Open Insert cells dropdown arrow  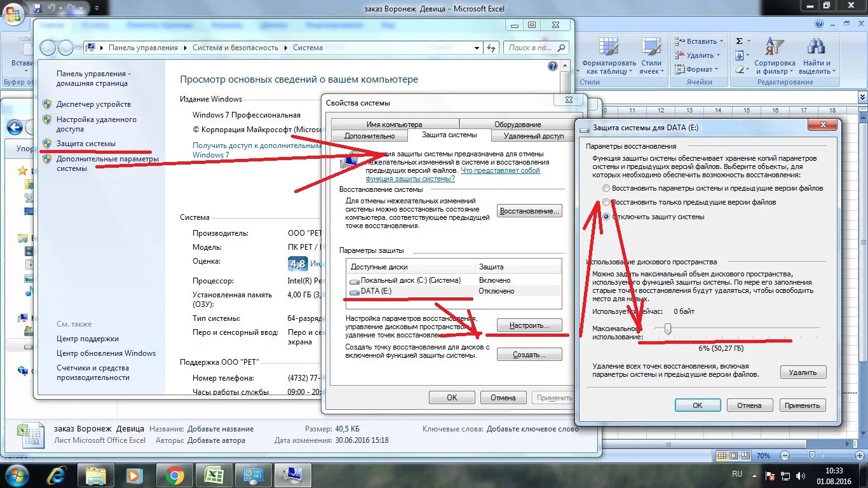click(x=722, y=42)
